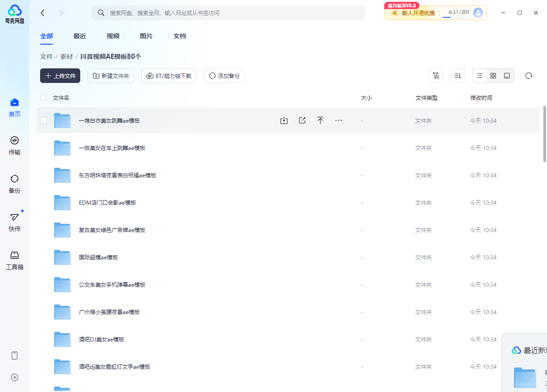Switch to the 视频 tab
The image size is (547, 392).
pos(113,36)
